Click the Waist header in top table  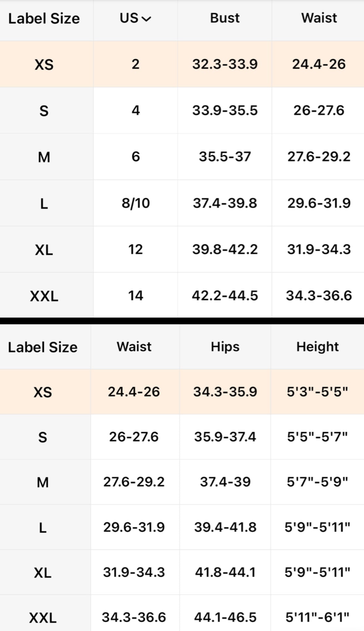(x=319, y=18)
